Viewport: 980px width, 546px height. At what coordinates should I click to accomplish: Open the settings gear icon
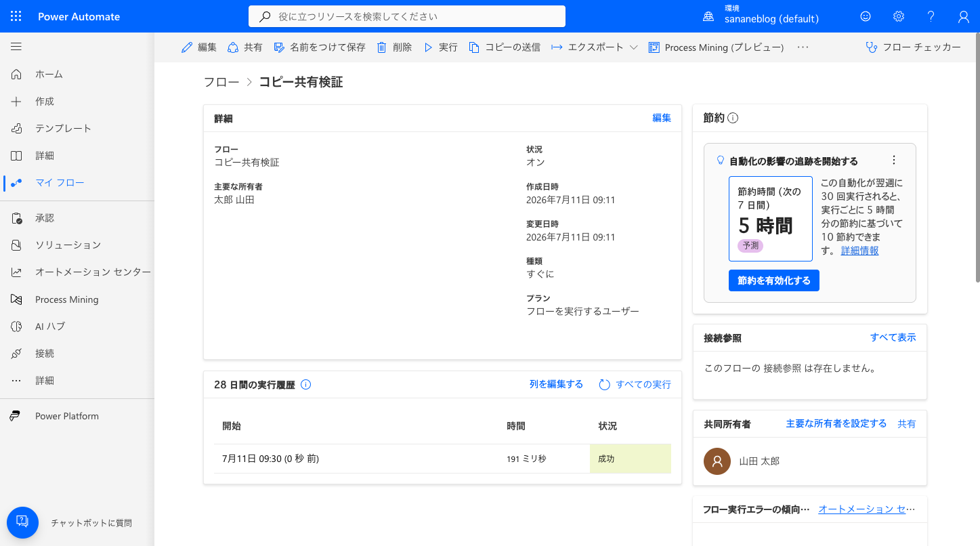coord(899,16)
